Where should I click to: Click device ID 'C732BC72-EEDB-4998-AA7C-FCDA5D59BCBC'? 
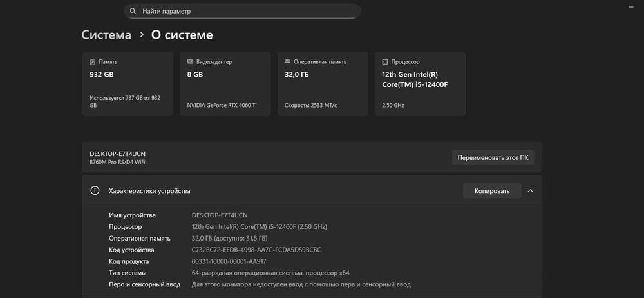(256, 250)
